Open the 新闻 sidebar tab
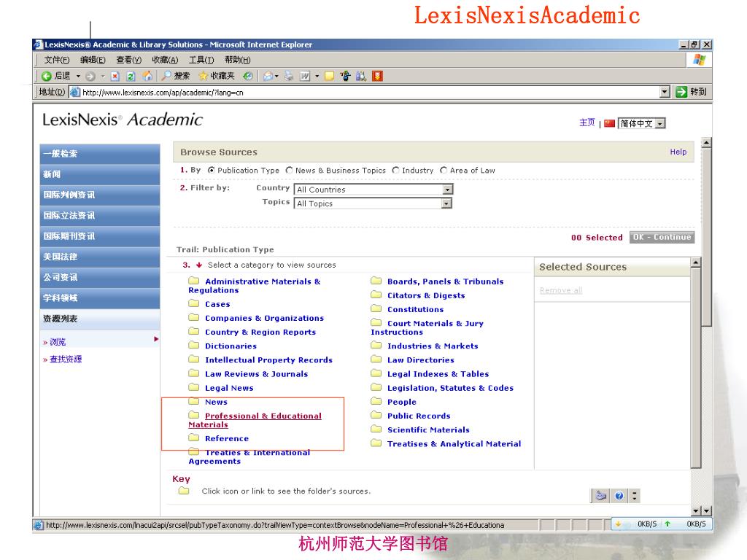 [x=99, y=174]
